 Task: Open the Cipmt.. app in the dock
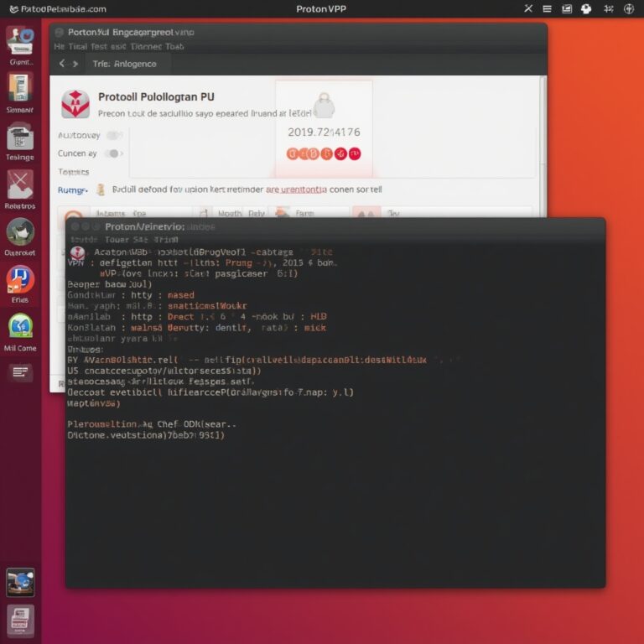20,40
